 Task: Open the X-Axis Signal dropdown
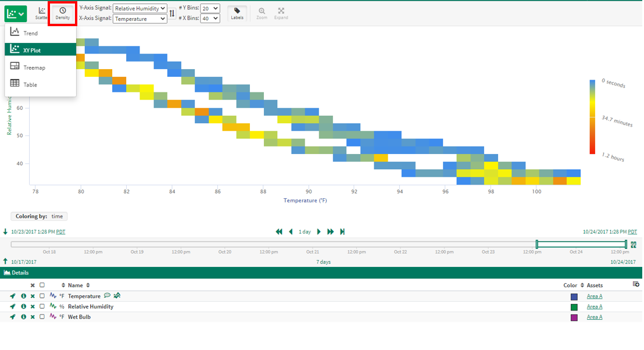(x=139, y=19)
